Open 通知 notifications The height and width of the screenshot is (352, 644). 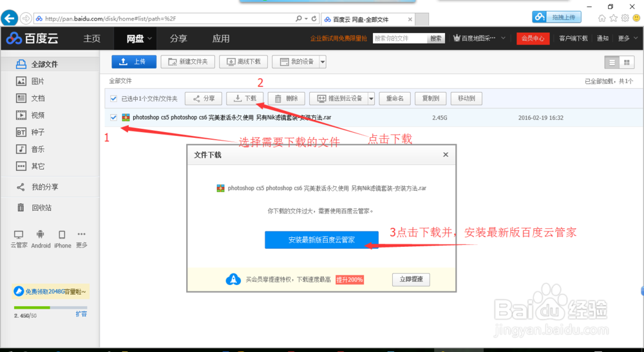pyautogui.click(x=603, y=38)
